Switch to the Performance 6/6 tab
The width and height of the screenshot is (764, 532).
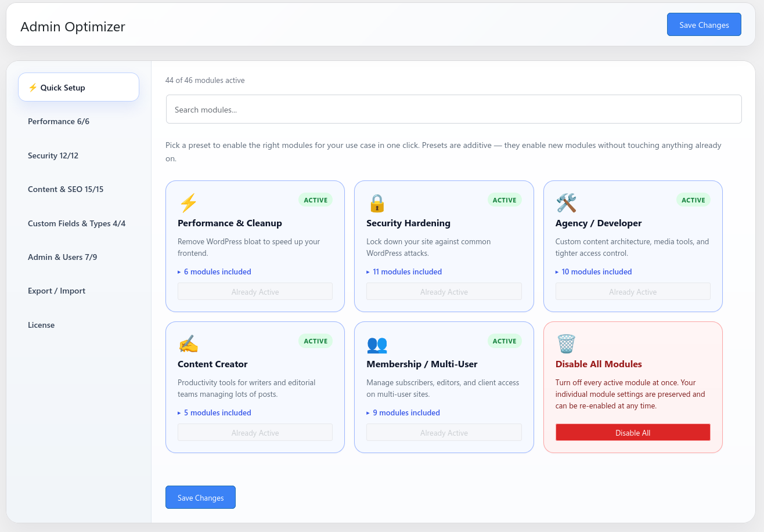pyautogui.click(x=78, y=121)
